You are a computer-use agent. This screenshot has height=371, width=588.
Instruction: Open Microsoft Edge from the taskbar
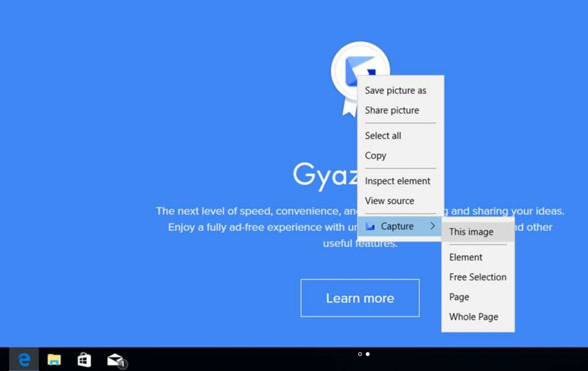tap(24, 359)
